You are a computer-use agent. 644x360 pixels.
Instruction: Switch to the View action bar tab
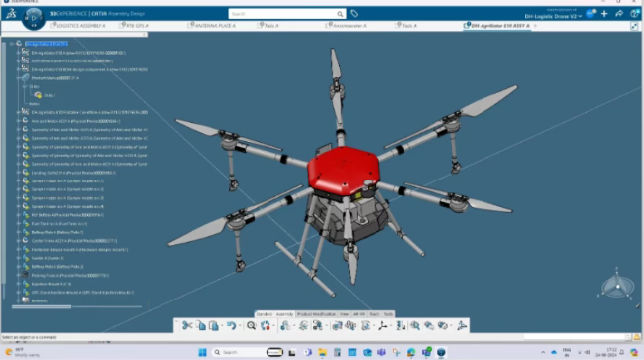click(x=344, y=314)
